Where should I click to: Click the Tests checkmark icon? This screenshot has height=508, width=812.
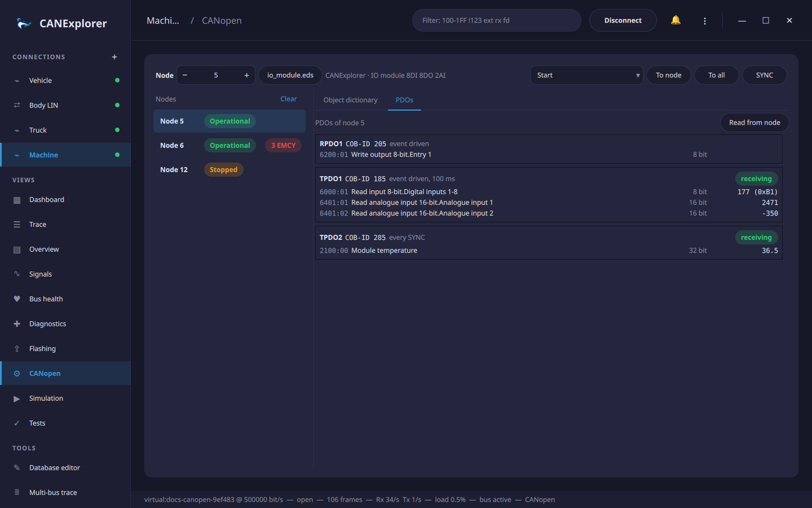17,423
